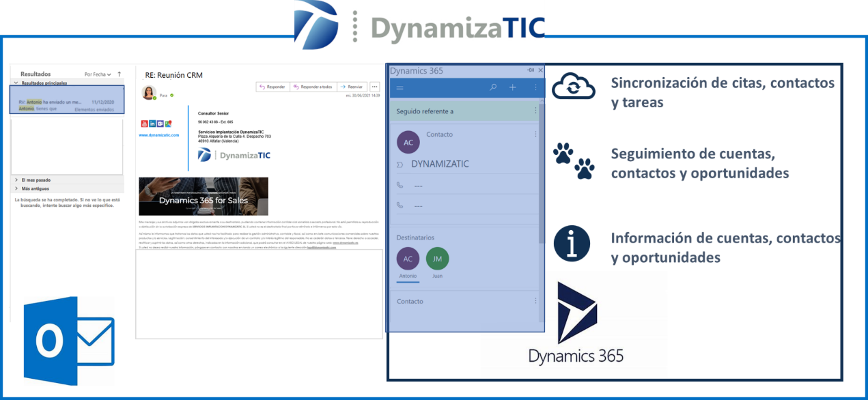Viewport: 868px width, 400px height.
Task: Click the Teams icon in email signature
Action: 160,124
